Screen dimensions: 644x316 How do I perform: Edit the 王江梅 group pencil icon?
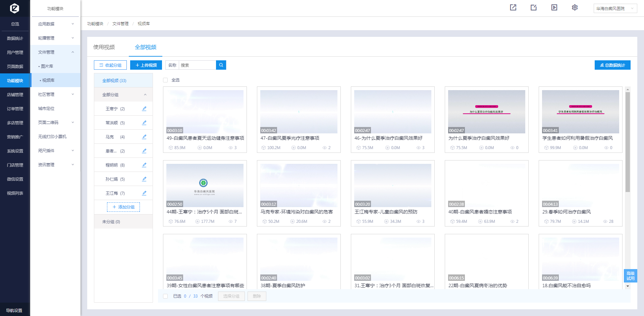(144, 193)
